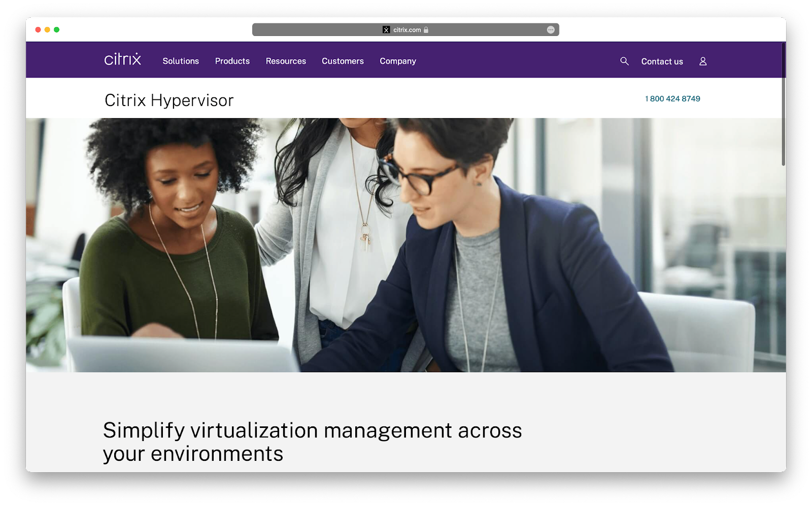Click the padlock icon beside citrix.com
The width and height of the screenshot is (812, 506).
click(x=426, y=30)
